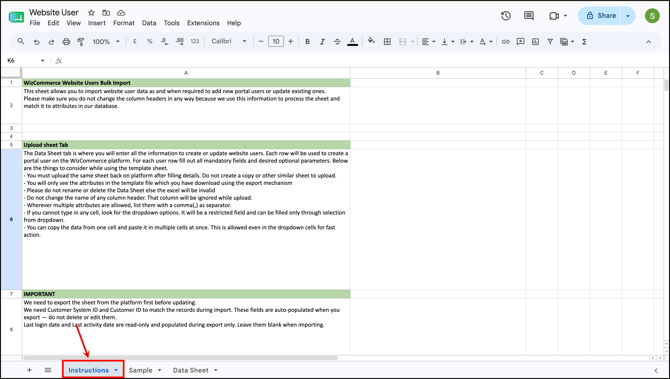The height and width of the screenshot is (379, 670).
Task: Toggle italic formatting
Action: coord(322,41)
